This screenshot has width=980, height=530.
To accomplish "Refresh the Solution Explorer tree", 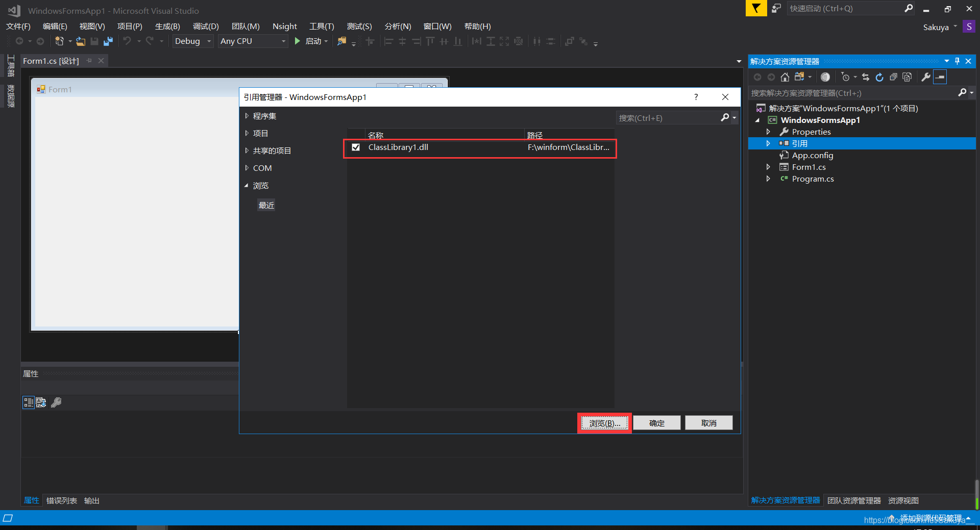I will [x=879, y=77].
